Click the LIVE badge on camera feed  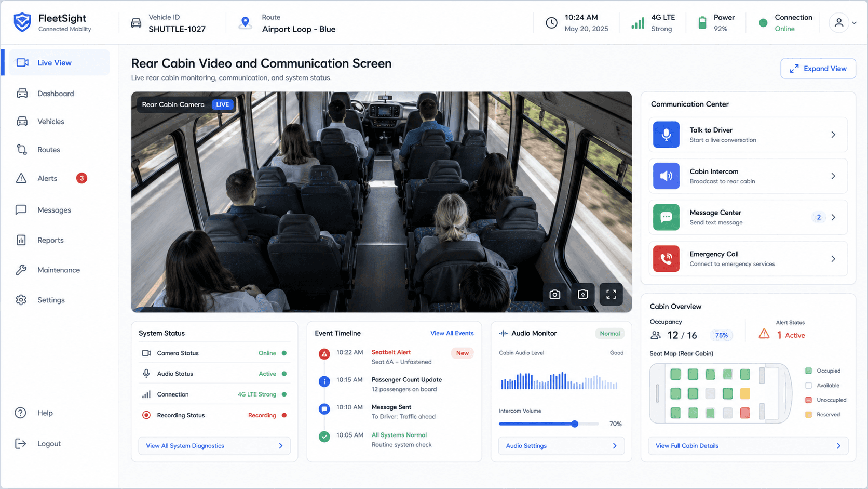click(x=222, y=104)
